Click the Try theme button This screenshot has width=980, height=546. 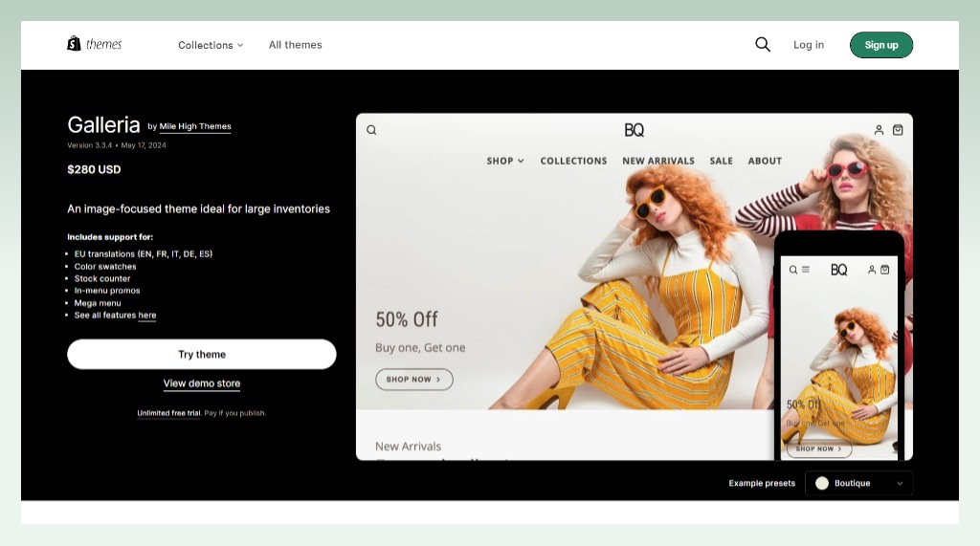pyautogui.click(x=201, y=354)
